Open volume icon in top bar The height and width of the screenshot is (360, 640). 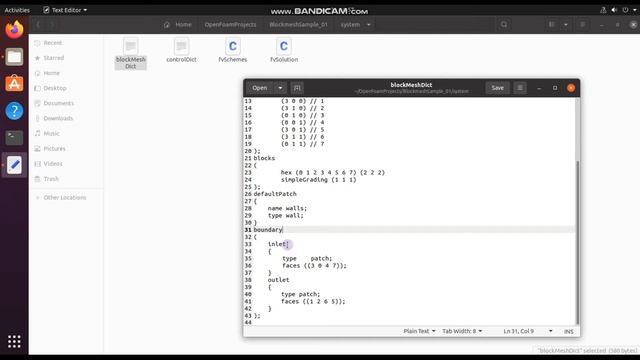pos(614,10)
